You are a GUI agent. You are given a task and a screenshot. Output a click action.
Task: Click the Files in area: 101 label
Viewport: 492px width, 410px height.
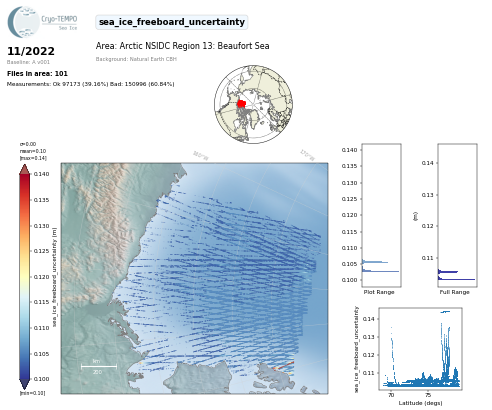click(x=37, y=74)
